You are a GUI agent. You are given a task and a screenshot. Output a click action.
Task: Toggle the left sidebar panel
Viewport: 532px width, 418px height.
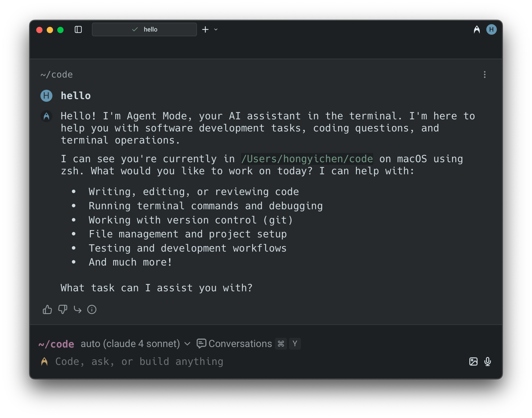[x=78, y=29]
